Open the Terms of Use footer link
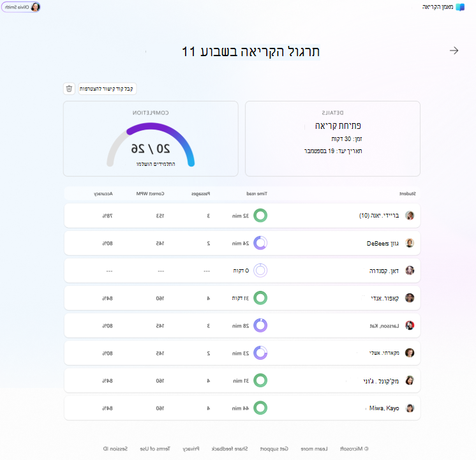Image resolution: width=476 pixels, height=460 pixels. pos(155,449)
